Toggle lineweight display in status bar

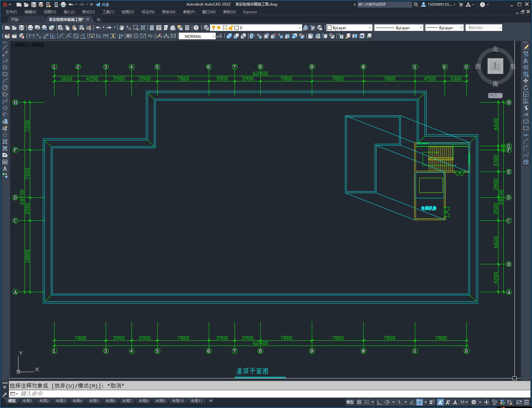432,402
